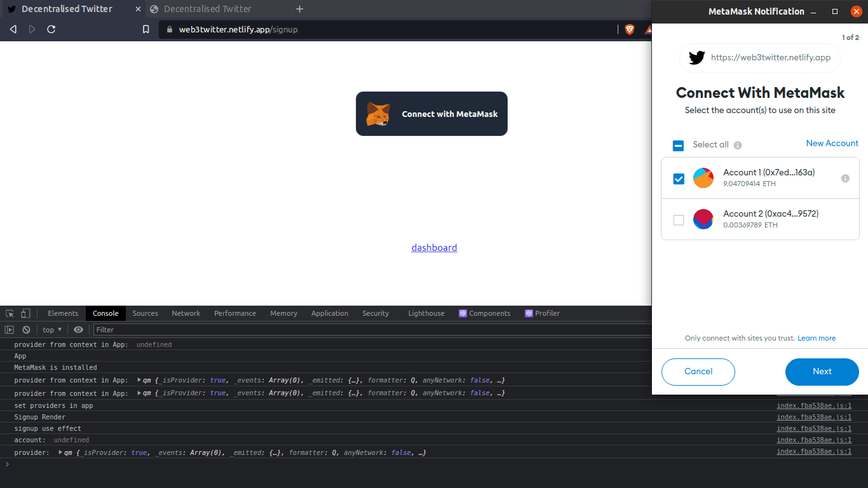Screen dimensions: 868x488
Task: Open the top context dropdown in console
Action: pos(52,330)
